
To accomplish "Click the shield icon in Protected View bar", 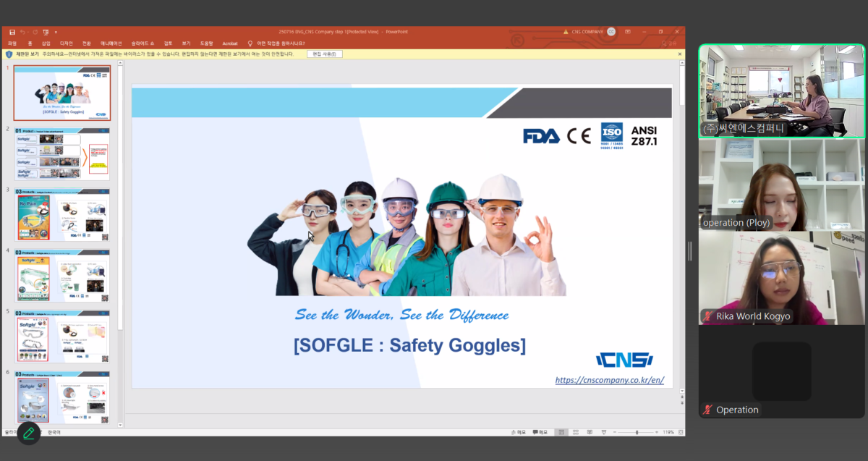I will click(x=9, y=54).
